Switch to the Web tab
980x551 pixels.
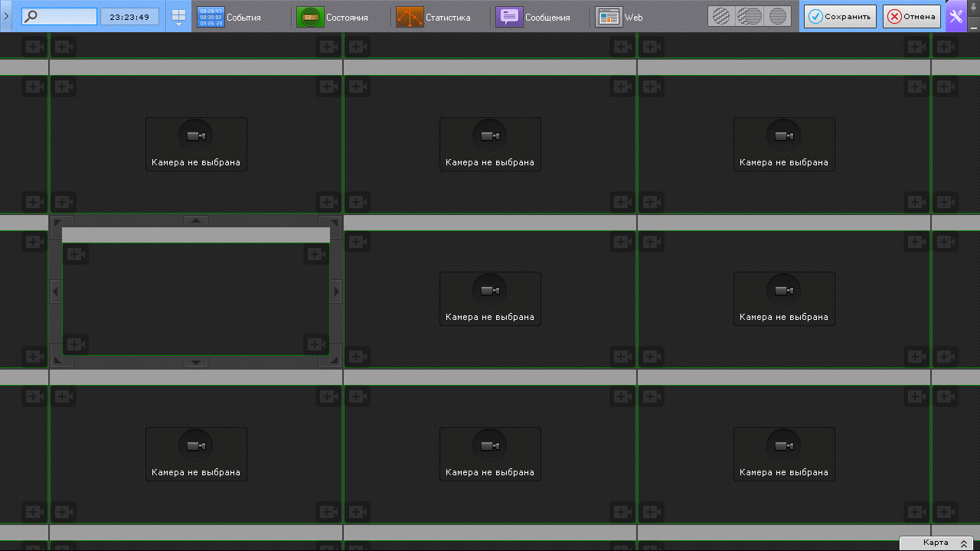(634, 18)
